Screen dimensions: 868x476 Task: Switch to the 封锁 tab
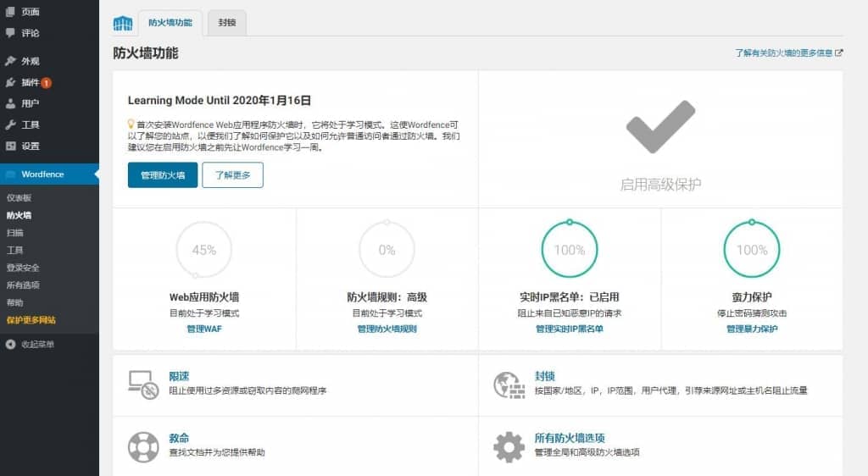click(226, 24)
